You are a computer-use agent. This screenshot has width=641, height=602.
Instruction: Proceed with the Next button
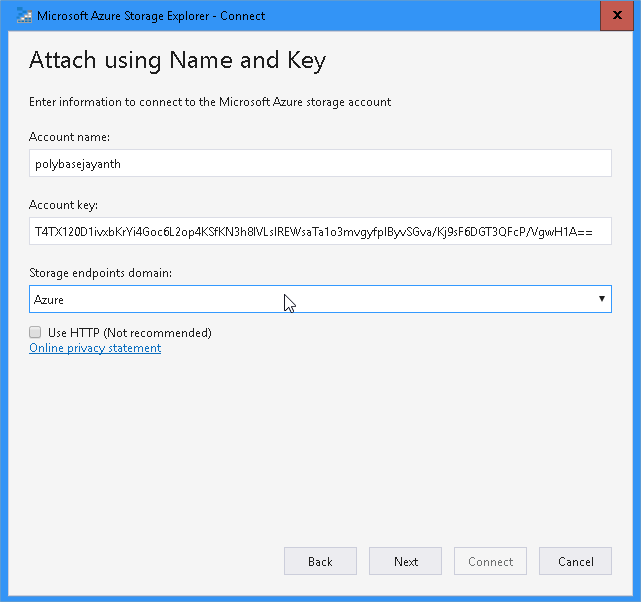click(x=405, y=561)
